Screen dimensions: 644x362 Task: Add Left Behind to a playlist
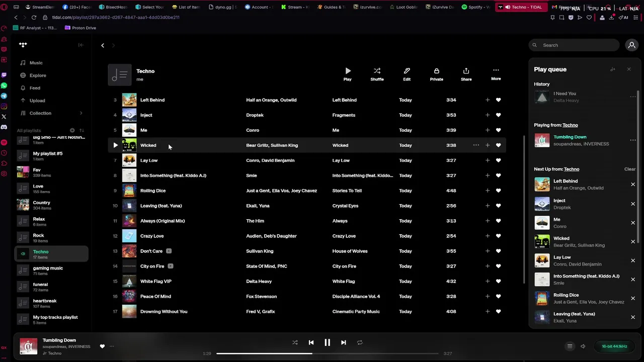point(487,100)
